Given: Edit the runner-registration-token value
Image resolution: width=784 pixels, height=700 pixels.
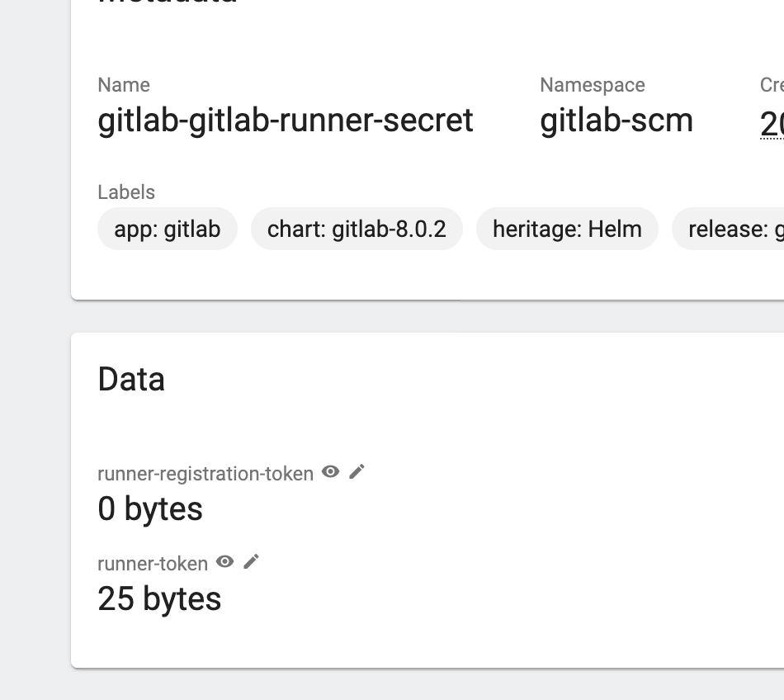Looking at the screenshot, I should click(357, 472).
